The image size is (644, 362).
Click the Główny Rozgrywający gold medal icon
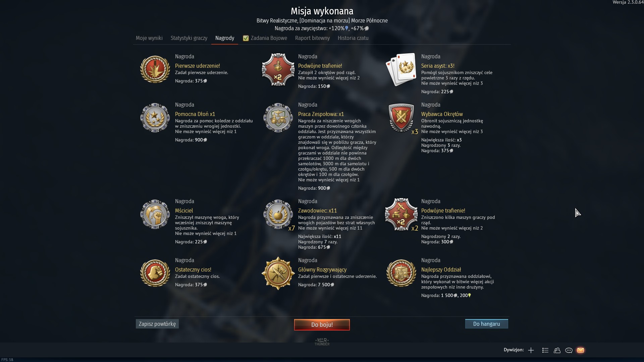(278, 273)
